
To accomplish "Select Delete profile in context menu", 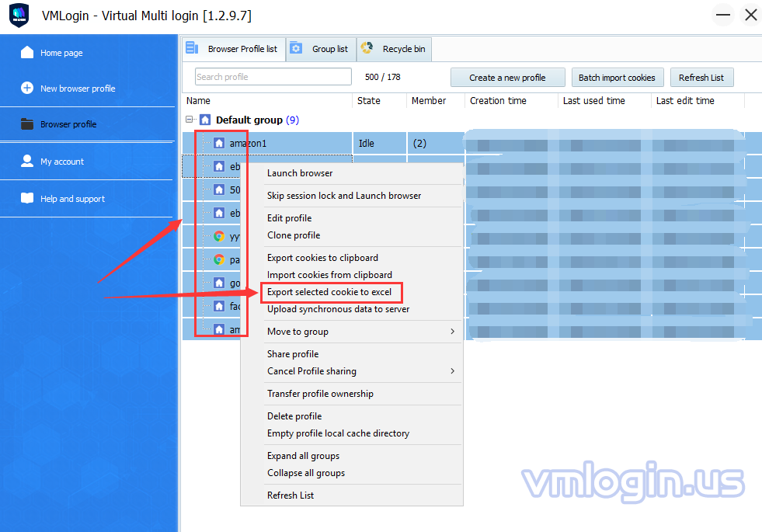I will point(294,416).
